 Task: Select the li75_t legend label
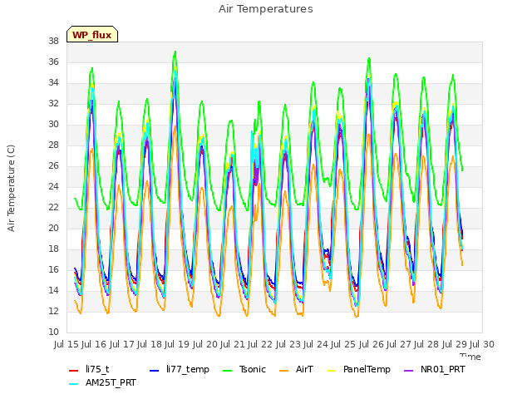97,369
